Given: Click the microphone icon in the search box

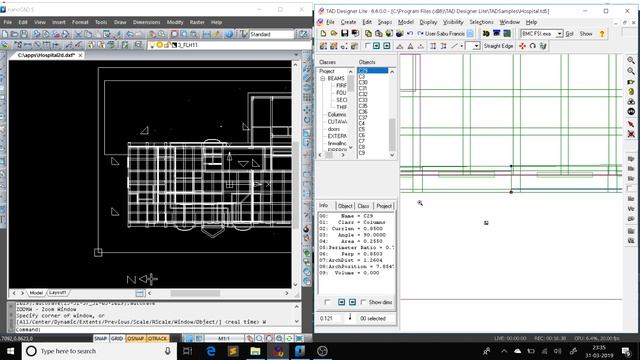Looking at the screenshot, I should click(x=167, y=351).
